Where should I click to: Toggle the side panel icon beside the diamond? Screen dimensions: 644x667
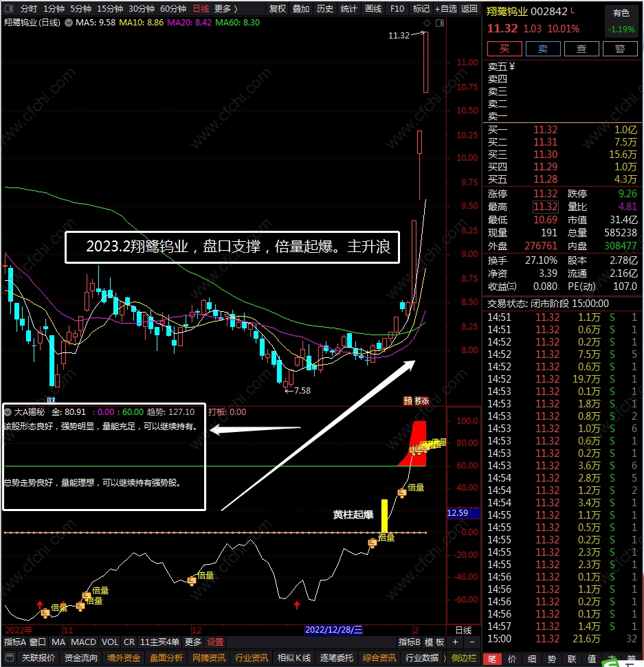coord(440,23)
